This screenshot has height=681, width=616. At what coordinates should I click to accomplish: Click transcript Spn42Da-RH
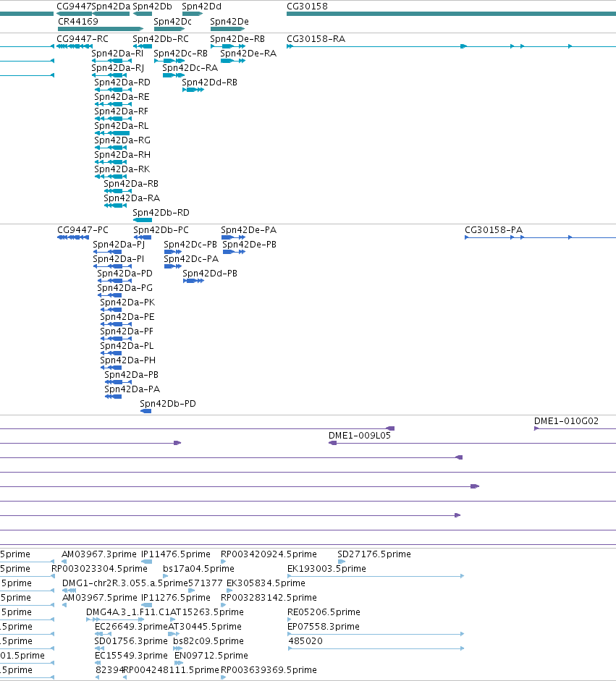coord(122,155)
